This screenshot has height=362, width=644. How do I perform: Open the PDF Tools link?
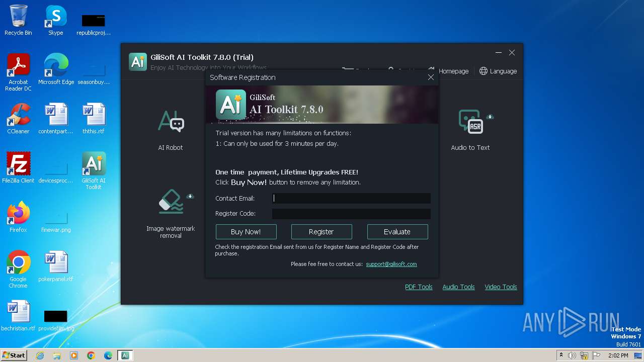click(x=419, y=287)
